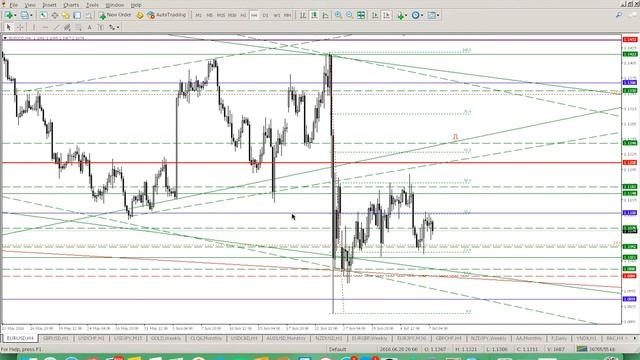Toggle the Chart Shift icon
Screen dimensions: 640x360
tap(386, 15)
